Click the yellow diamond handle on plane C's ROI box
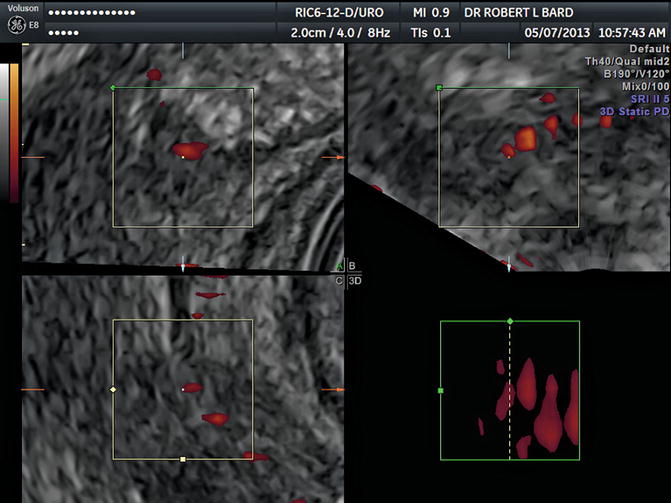This screenshot has height=503, width=671. [x=113, y=388]
